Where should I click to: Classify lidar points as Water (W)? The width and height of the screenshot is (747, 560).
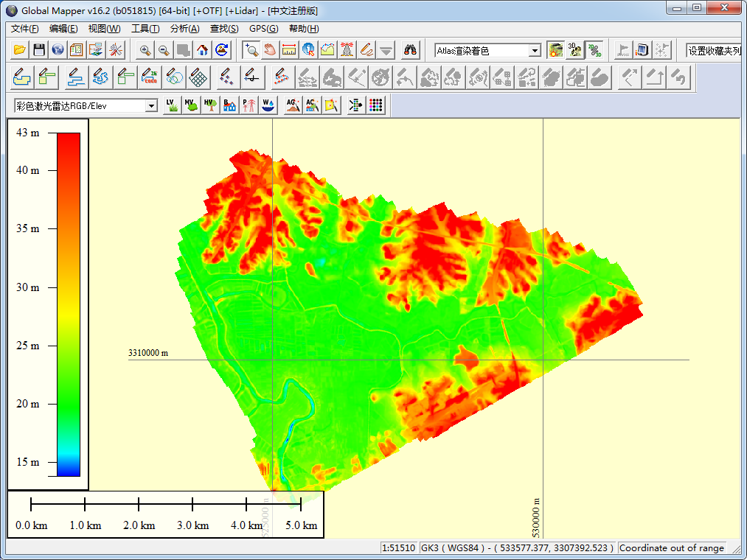coord(268,105)
